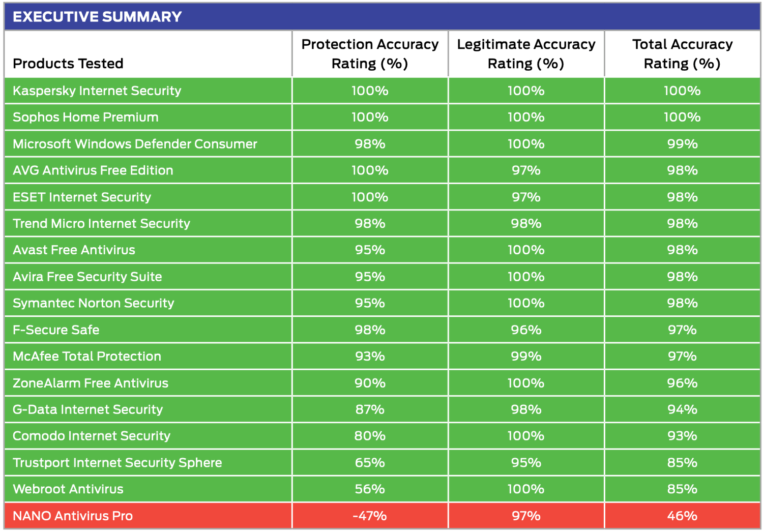The image size is (763, 532).
Task: Select ESET Internet Security's 97% legitimate rating
Action: (526, 197)
